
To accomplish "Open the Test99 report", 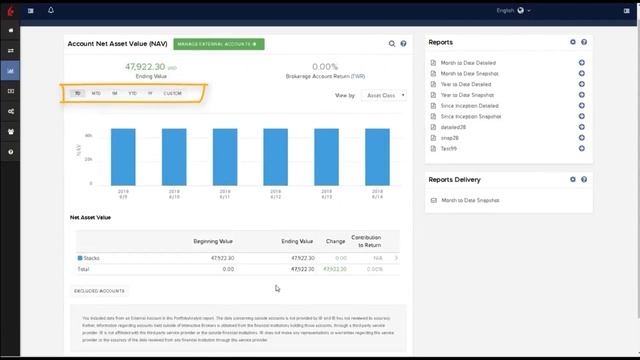I will 449,149.
